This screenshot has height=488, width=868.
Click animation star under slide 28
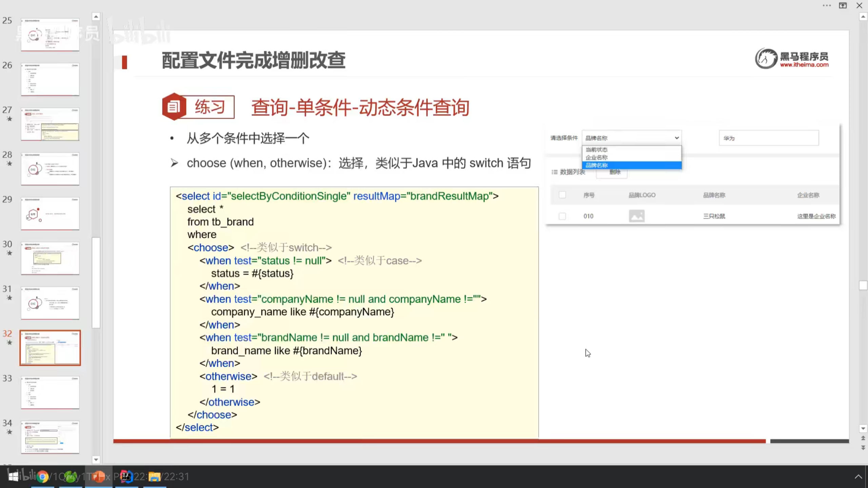[x=9, y=163]
